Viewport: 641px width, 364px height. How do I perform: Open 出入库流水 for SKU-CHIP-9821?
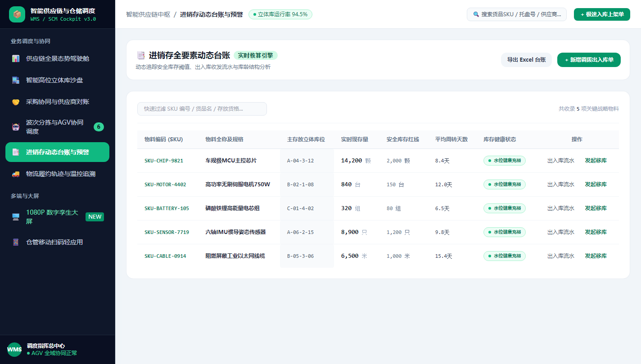click(561, 161)
